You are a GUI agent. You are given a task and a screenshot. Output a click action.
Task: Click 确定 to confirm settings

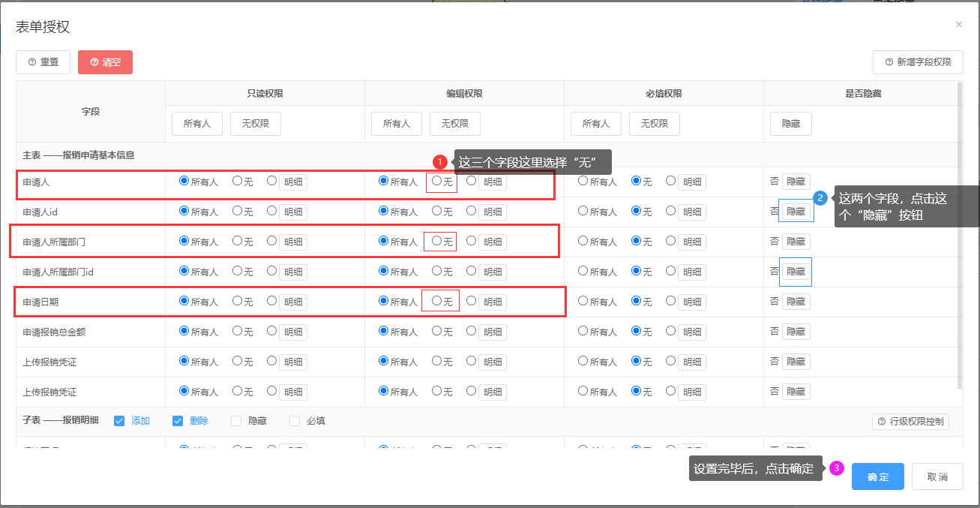coord(877,476)
